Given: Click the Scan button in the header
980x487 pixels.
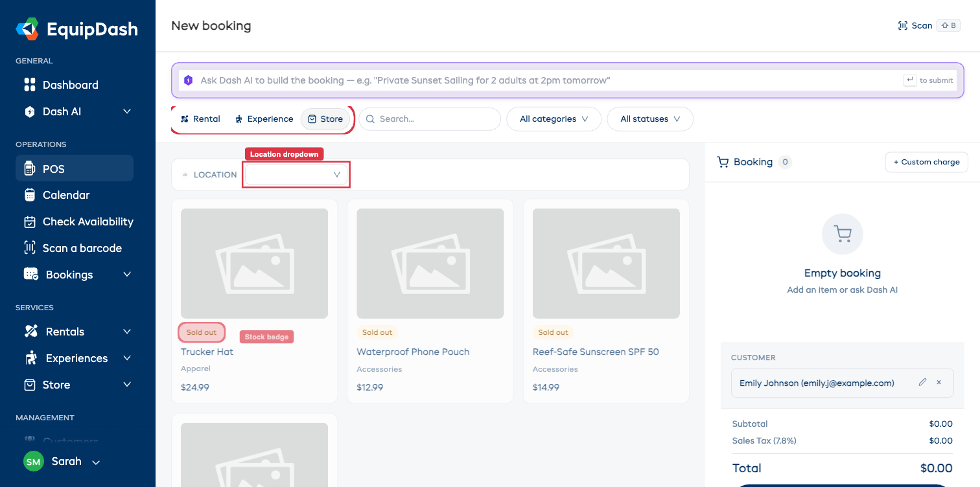Looking at the screenshot, I should [x=929, y=26].
